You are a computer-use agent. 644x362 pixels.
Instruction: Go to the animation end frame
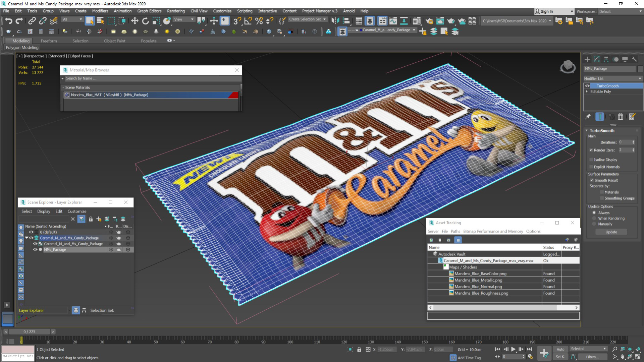[x=530, y=349]
